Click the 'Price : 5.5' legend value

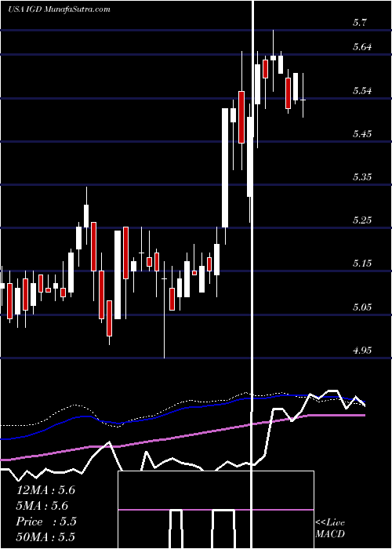pos(46,522)
